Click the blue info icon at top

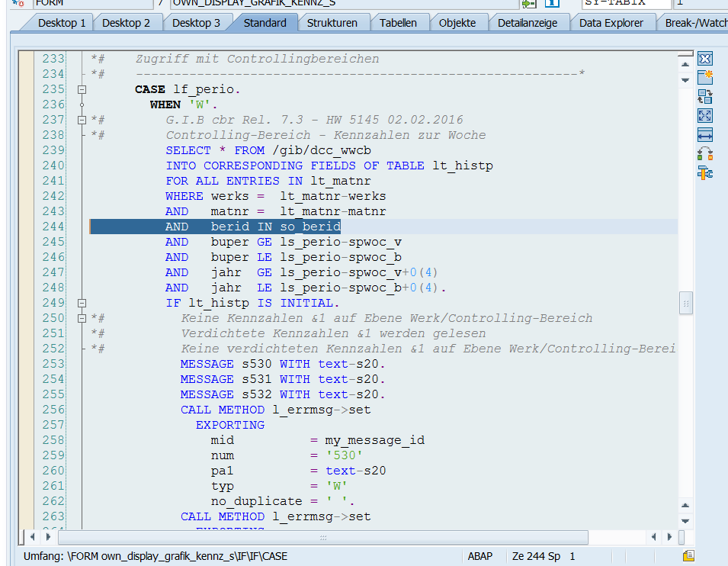(x=552, y=3)
